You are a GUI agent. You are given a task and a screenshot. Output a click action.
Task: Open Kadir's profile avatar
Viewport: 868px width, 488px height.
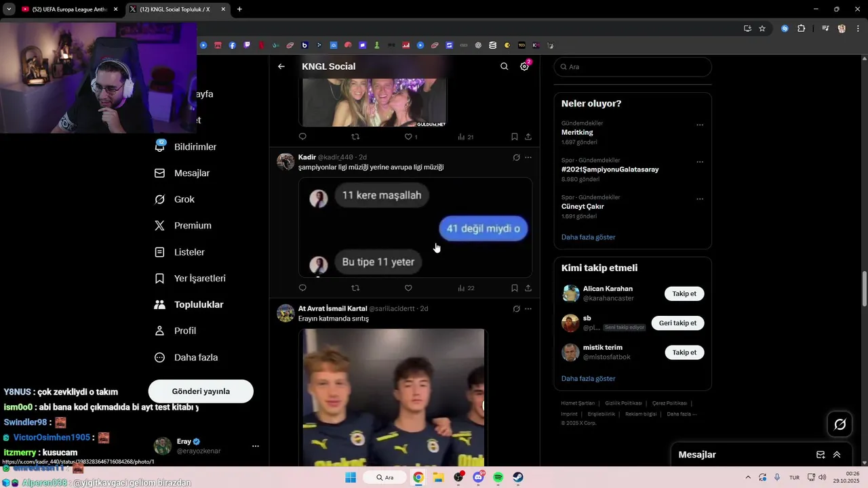click(x=285, y=161)
